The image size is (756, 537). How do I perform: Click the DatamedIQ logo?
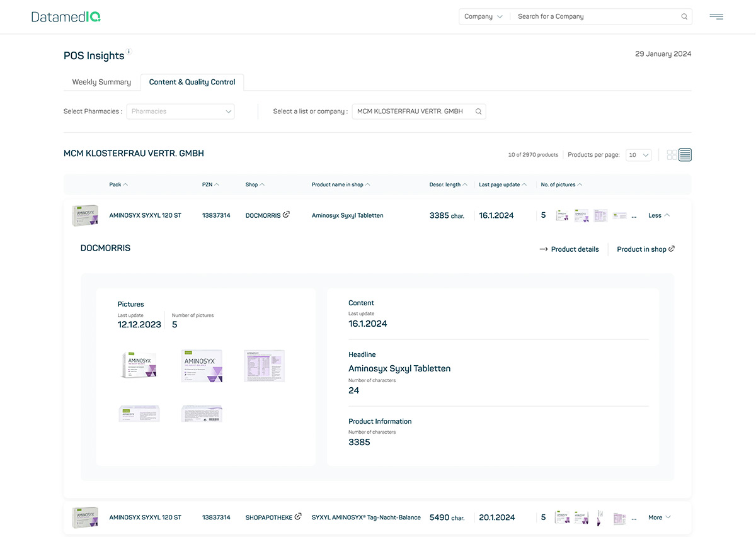click(66, 17)
